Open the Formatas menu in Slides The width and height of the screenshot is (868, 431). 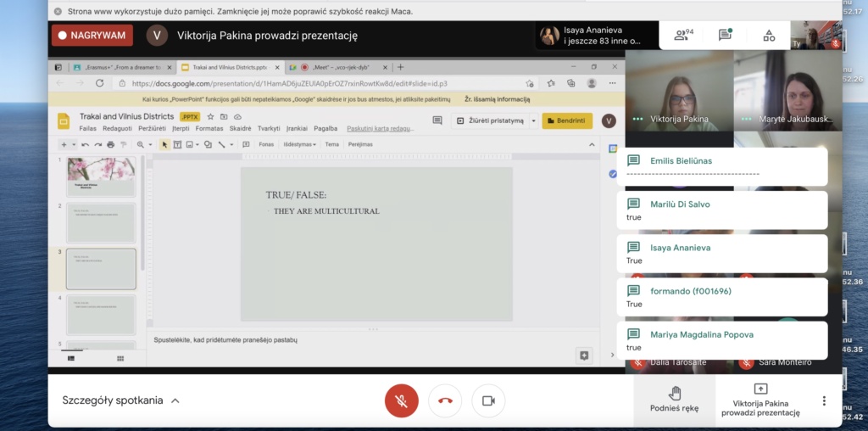click(x=209, y=129)
